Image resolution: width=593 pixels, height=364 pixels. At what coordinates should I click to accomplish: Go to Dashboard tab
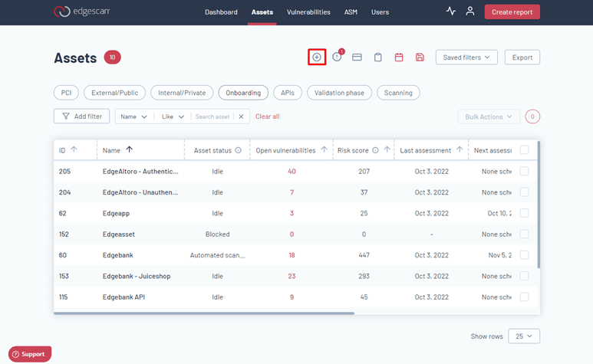click(221, 12)
